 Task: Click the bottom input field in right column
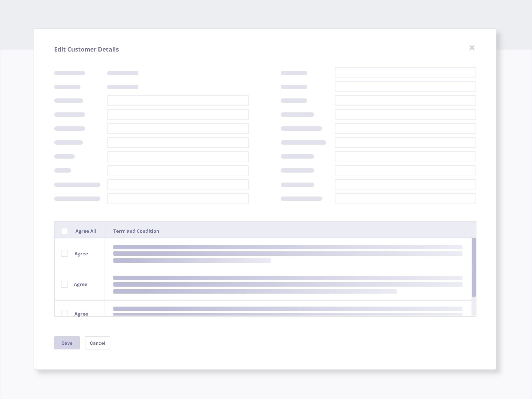click(x=405, y=199)
